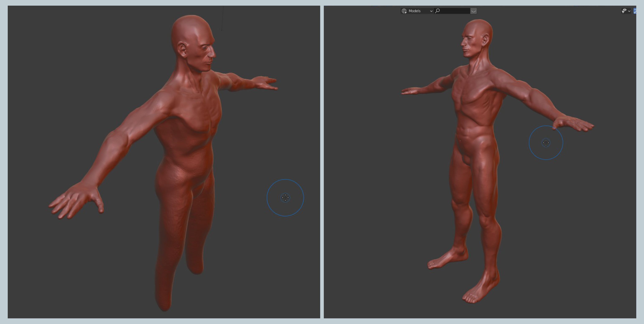Click the sculpt brush crosshair in left viewport
The height and width of the screenshot is (324, 644).
coord(285,198)
